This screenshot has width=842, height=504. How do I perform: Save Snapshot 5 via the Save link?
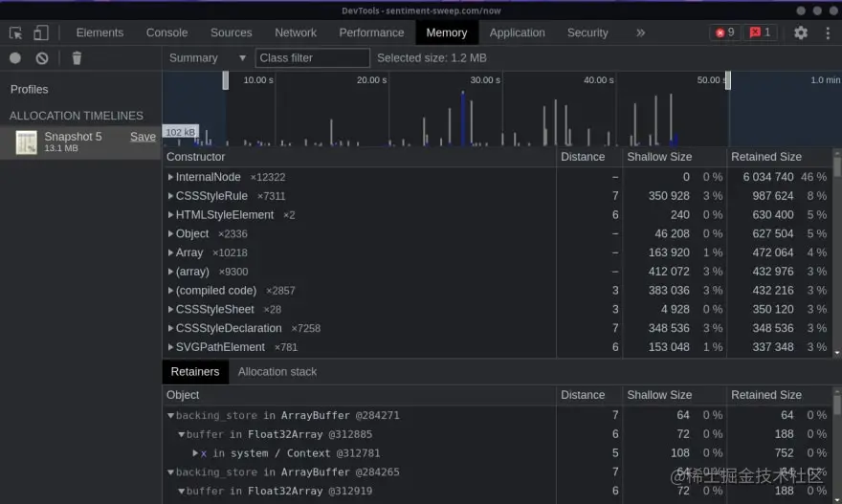click(x=143, y=137)
